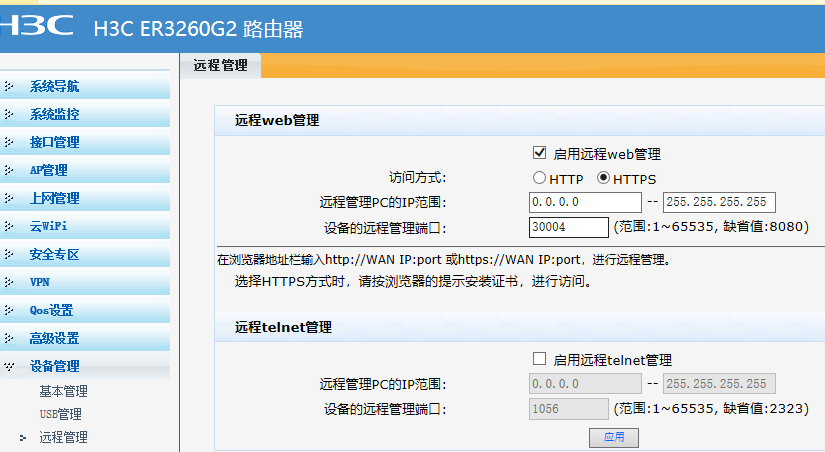825x452 pixels.
Task: Expand the 系统导航 menu arrow icon
Action: pyautogui.click(x=9, y=86)
